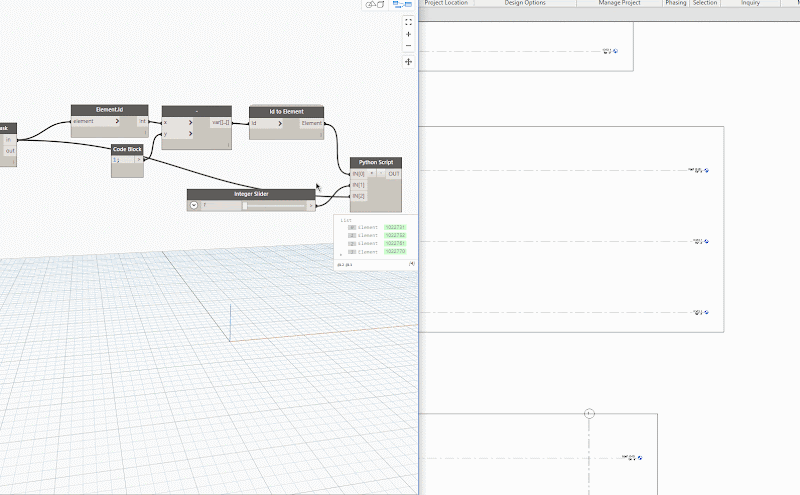Open Project Location panel in Revit
Viewport: 800px width, 495px height.
point(446,3)
